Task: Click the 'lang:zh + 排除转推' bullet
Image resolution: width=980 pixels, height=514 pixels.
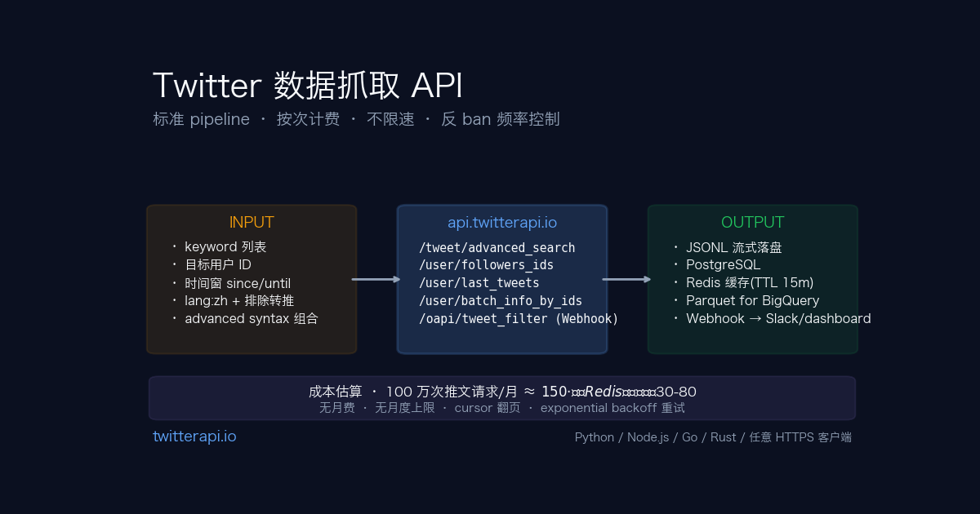Action: coord(233,301)
